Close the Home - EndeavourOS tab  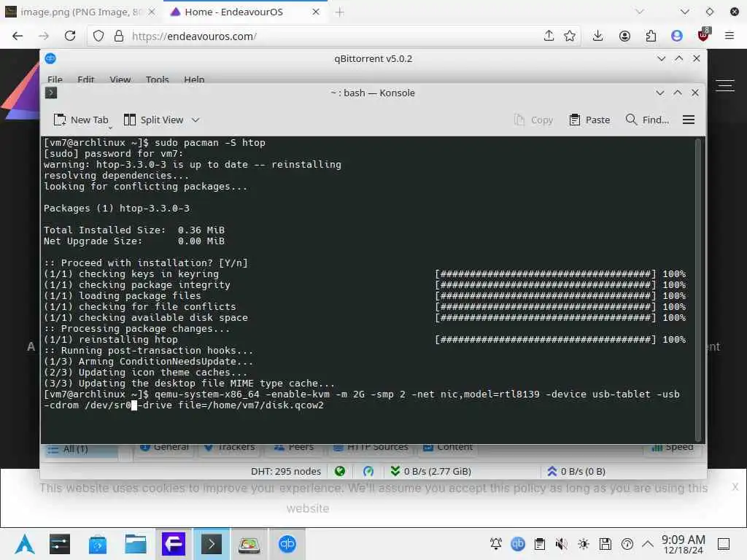316,12
